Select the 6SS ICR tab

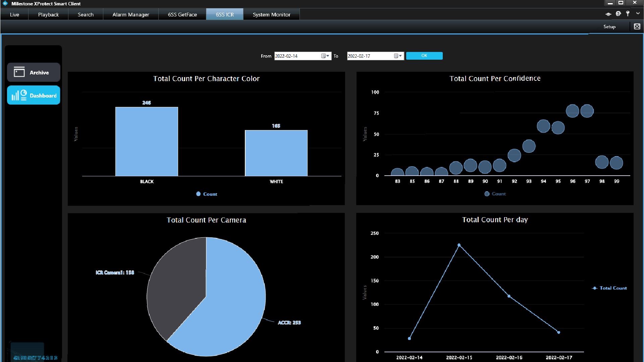(225, 14)
